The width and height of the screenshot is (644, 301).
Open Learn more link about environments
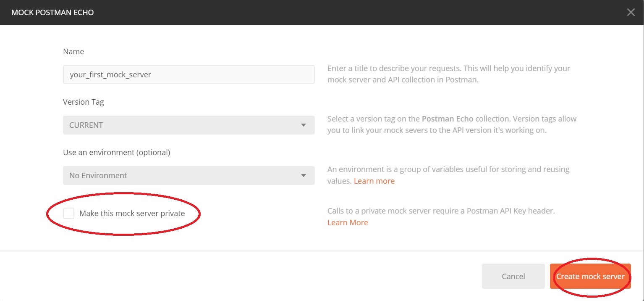pos(374,181)
